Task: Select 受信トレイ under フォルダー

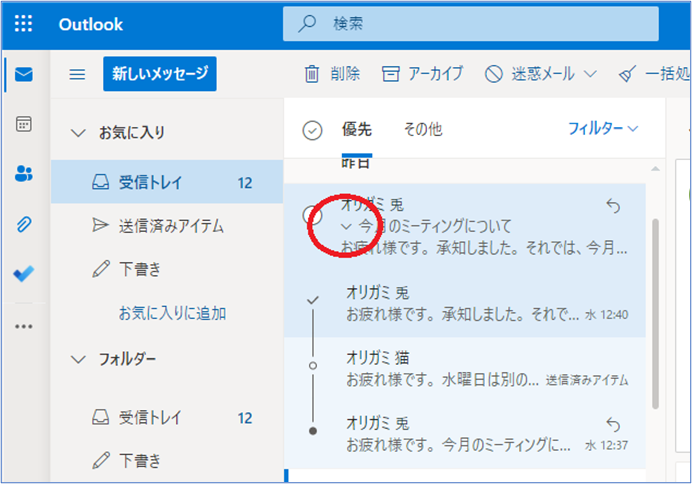Action: coord(167,417)
